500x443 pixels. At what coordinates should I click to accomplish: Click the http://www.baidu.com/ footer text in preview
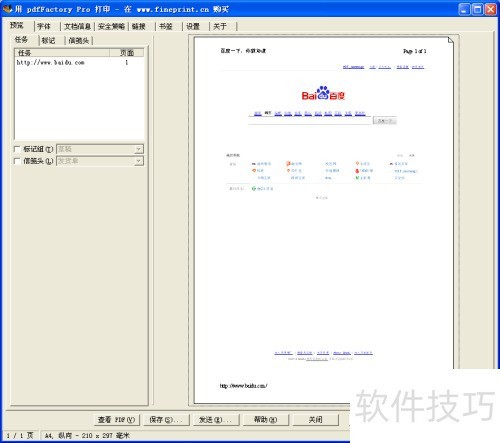coord(243,386)
